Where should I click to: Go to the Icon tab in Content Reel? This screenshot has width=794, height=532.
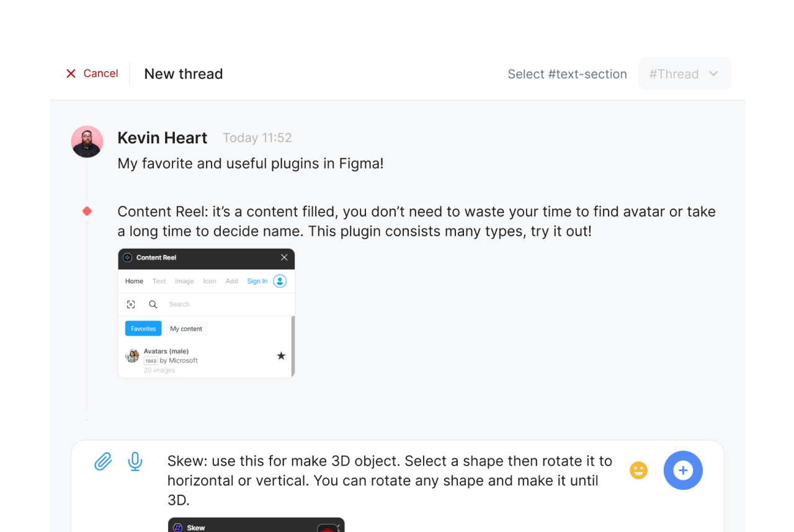coord(210,281)
